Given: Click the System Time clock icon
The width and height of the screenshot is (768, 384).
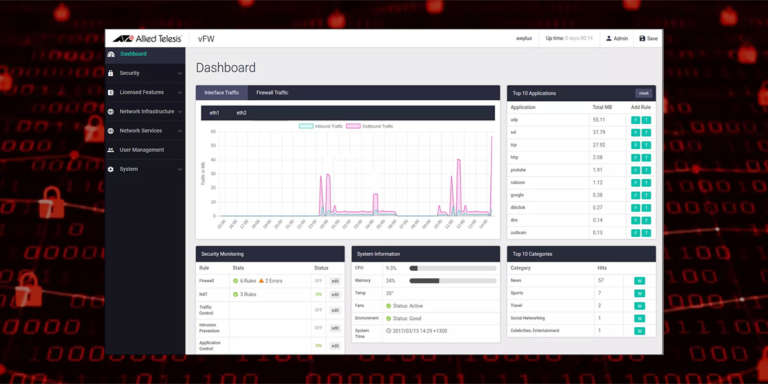Looking at the screenshot, I should (388, 331).
